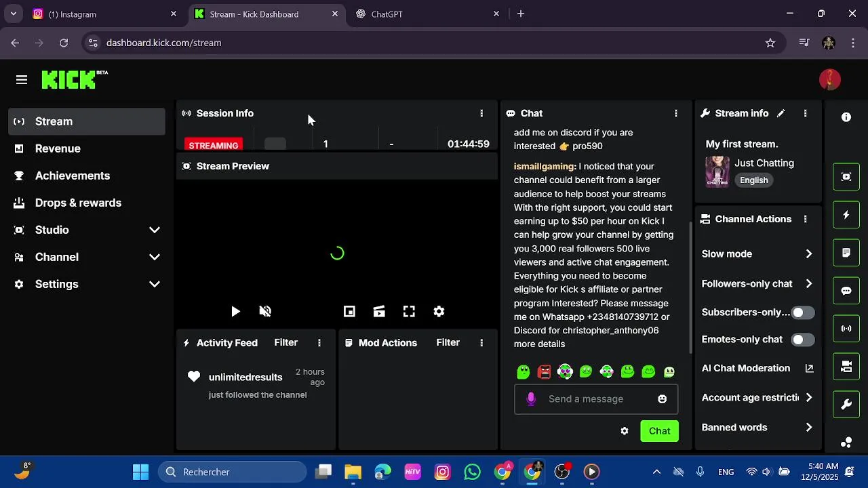
Task: Toggle Channel Actions icon in right sidebar
Action: (x=846, y=367)
